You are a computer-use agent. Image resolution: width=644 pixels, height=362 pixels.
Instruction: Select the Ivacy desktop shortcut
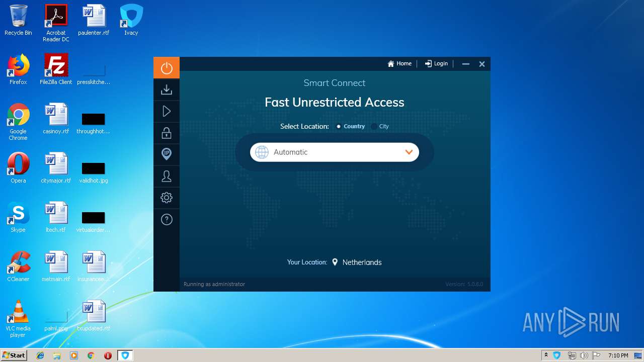[x=131, y=21]
